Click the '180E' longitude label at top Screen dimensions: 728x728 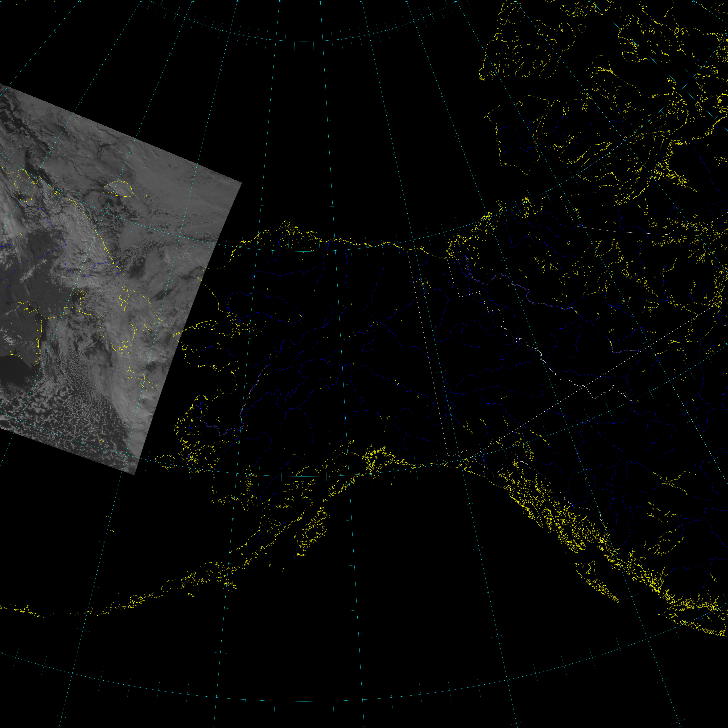coord(192,1)
